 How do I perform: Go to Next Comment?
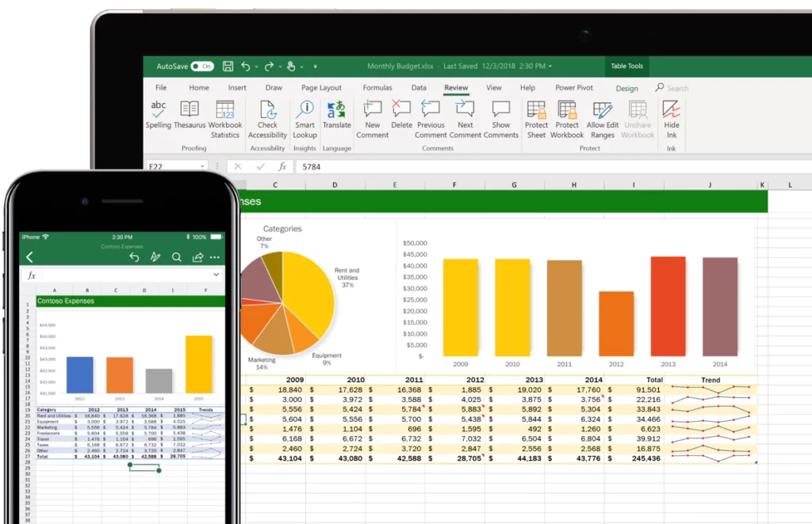pyautogui.click(x=465, y=120)
